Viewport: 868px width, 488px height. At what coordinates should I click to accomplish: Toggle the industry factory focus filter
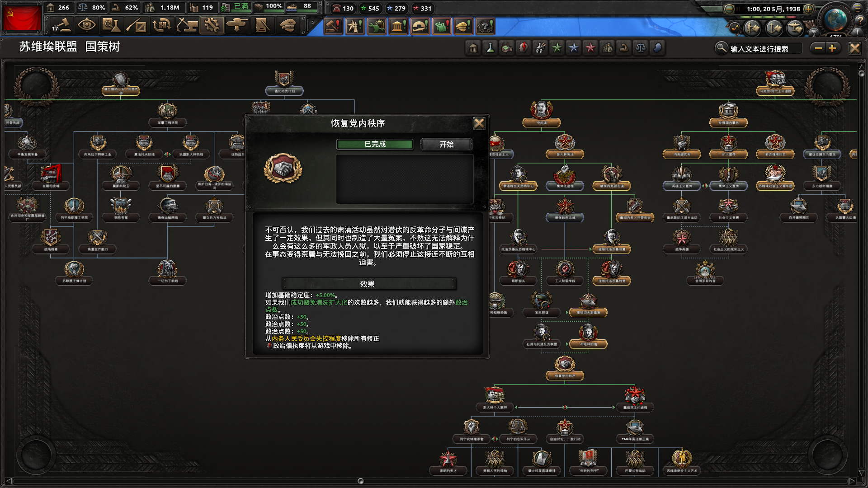[x=507, y=48]
